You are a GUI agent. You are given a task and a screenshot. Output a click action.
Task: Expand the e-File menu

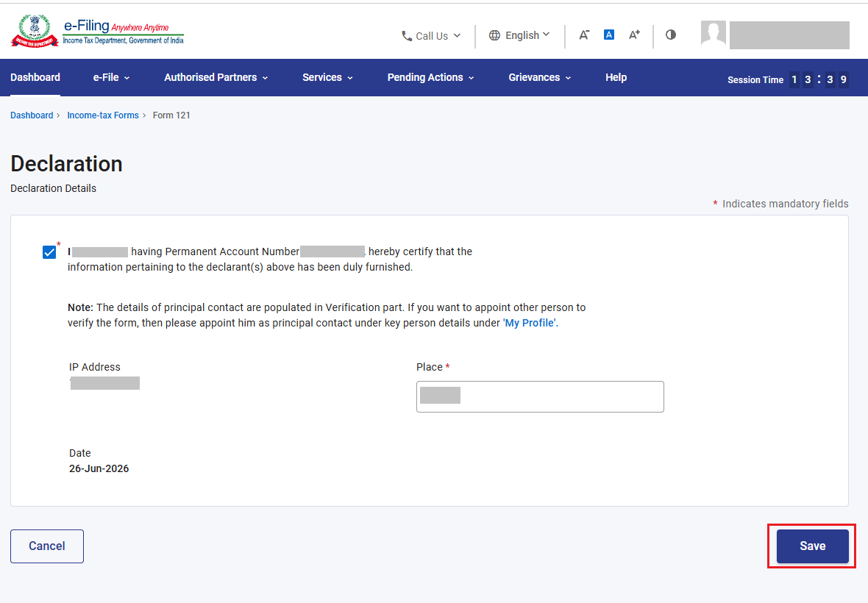[x=111, y=77]
